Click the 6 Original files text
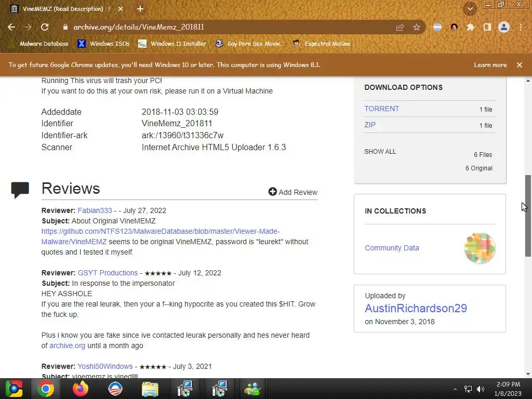Screen dimensions: 532x399 click(478, 168)
